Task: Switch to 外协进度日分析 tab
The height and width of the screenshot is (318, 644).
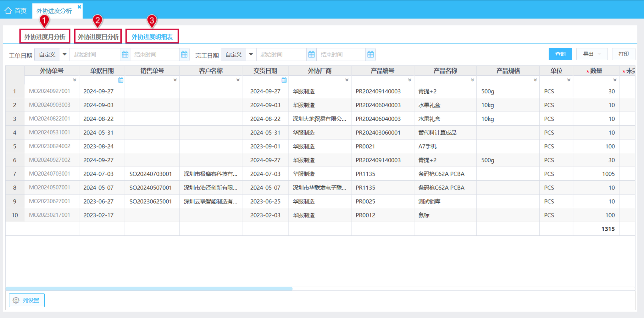Action: tap(98, 36)
